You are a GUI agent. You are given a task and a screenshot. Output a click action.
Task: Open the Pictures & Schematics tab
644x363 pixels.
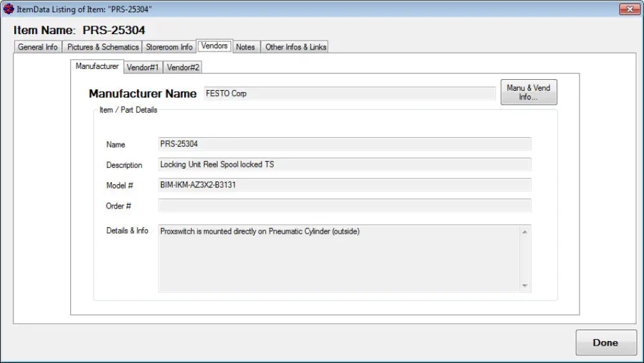click(x=103, y=47)
